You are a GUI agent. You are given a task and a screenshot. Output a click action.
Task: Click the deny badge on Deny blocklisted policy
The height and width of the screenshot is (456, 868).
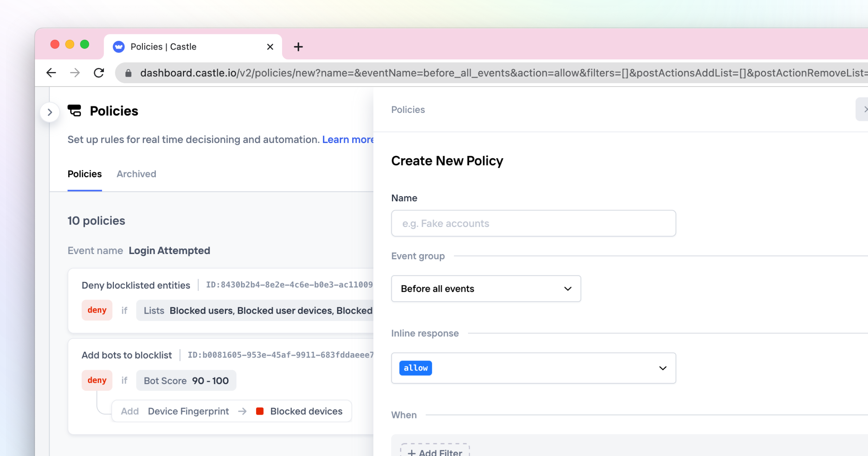98,310
